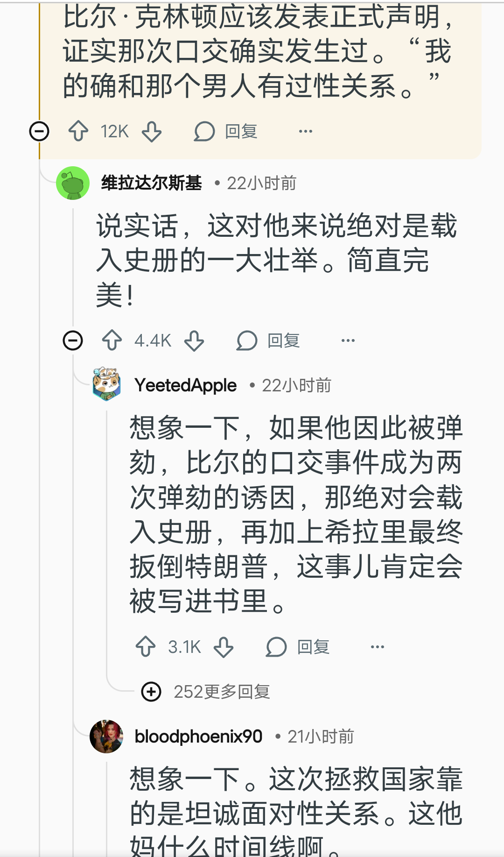Click bloodphoenix90's avatar image
The height and width of the screenshot is (857, 504).
(x=106, y=737)
